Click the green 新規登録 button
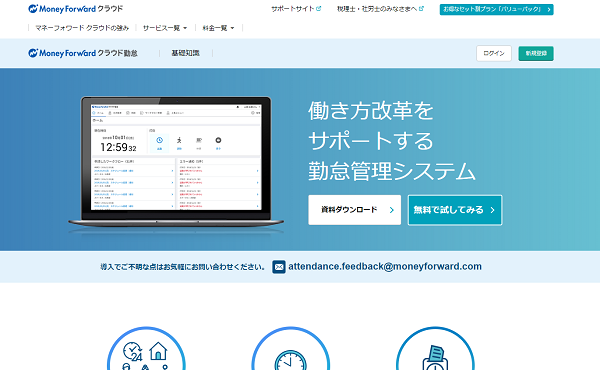This screenshot has width=600, height=370. tap(536, 53)
